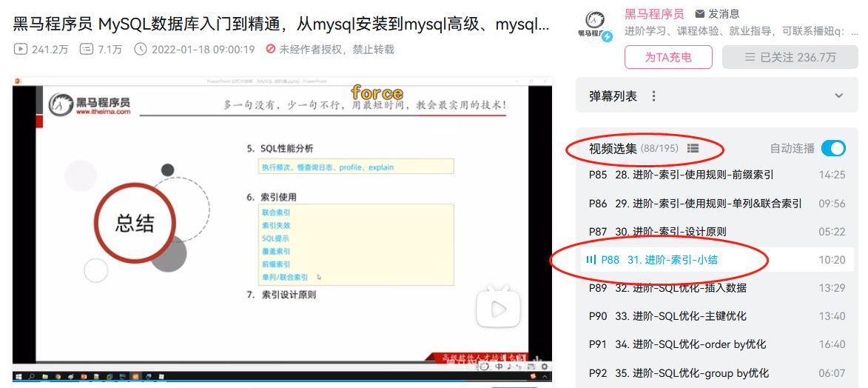This screenshot has height=388, width=868.
Task: Play P86 进阶-索引-使用规则-单列&联合索引
Action: (717, 204)
